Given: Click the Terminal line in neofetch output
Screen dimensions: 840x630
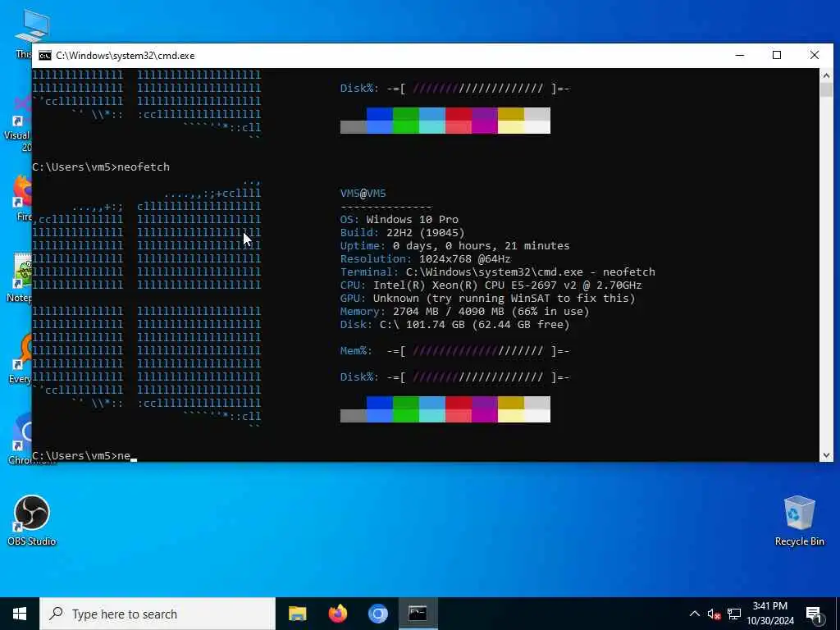Looking at the screenshot, I should coord(498,272).
